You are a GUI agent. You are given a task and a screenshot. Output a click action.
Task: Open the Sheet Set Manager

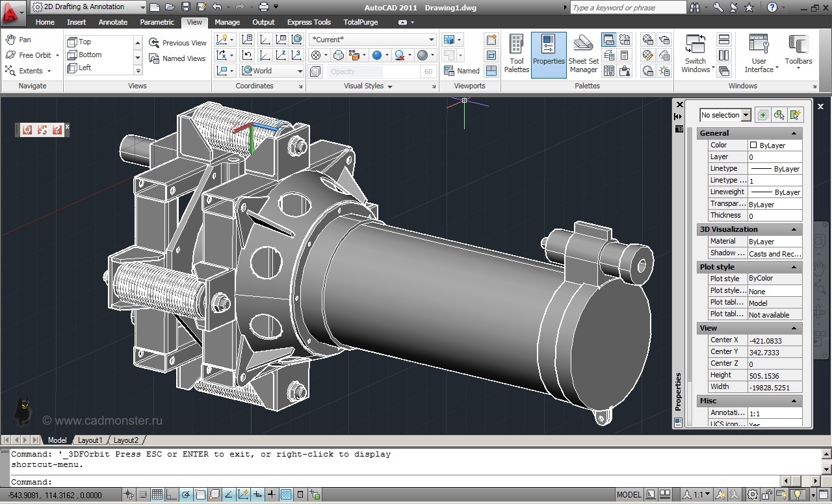tap(583, 55)
